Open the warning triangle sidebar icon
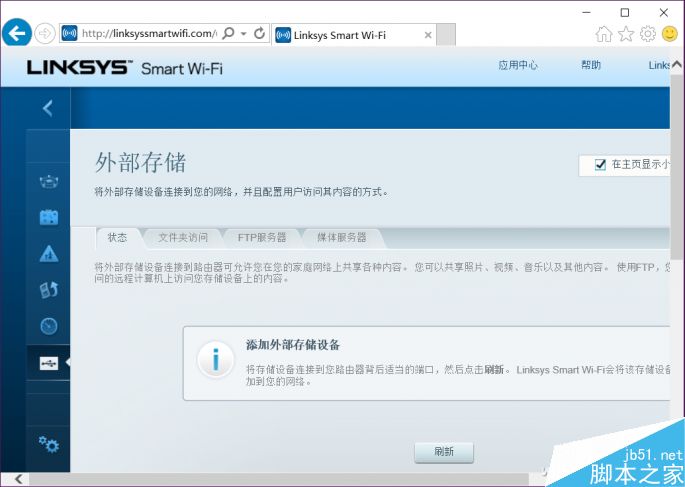 point(48,253)
